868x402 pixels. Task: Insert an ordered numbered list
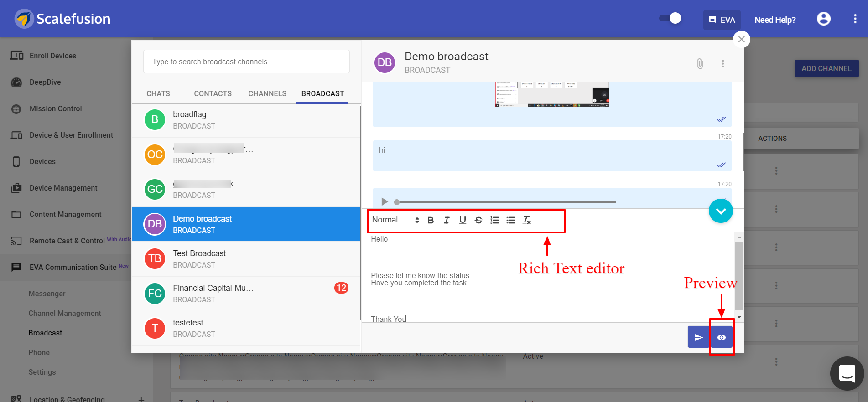point(494,220)
